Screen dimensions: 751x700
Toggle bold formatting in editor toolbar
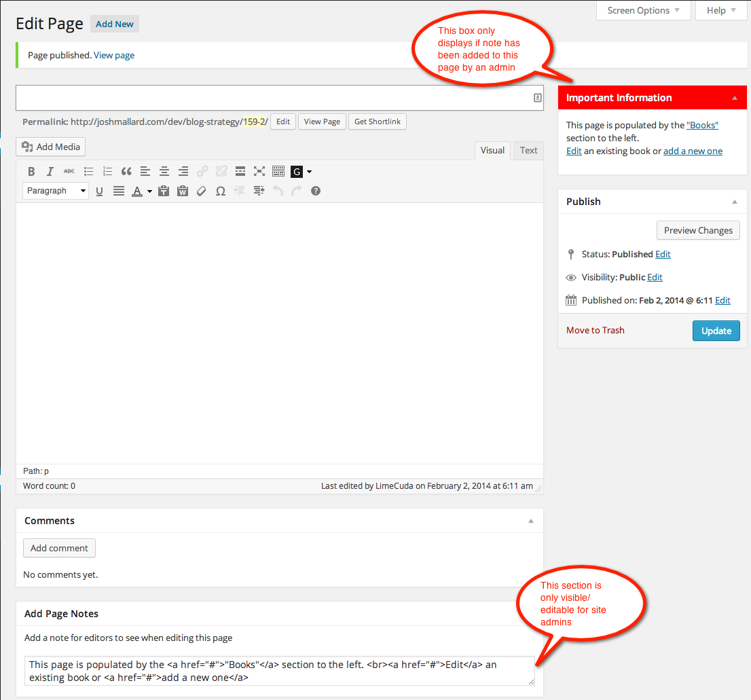point(31,171)
